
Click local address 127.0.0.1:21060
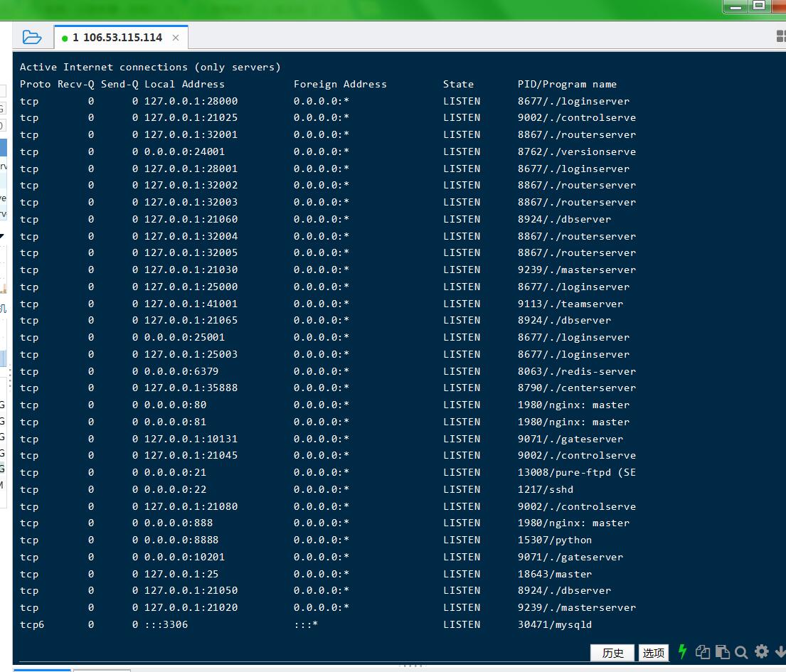(x=191, y=220)
